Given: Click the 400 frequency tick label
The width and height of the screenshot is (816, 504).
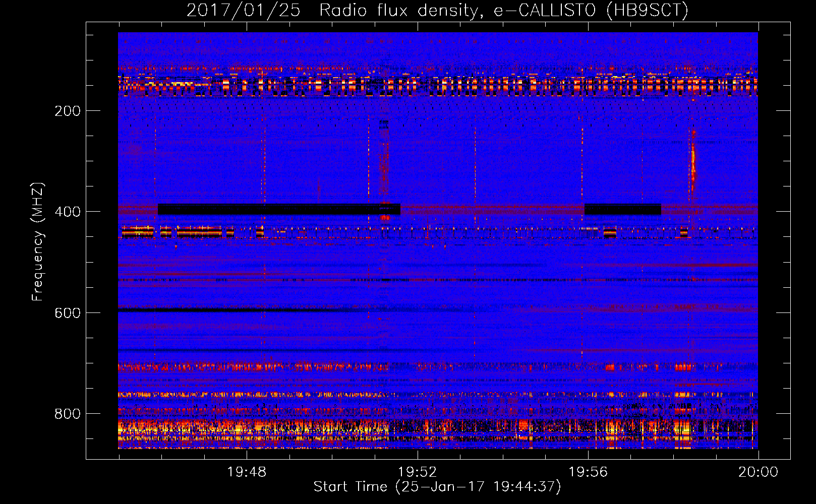Looking at the screenshot, I should point(68,212).
